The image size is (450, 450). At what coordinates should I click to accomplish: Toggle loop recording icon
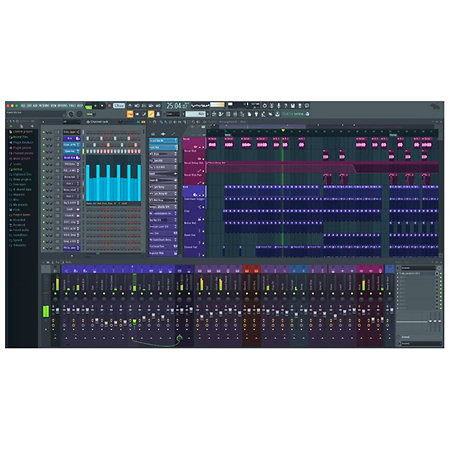158,106
